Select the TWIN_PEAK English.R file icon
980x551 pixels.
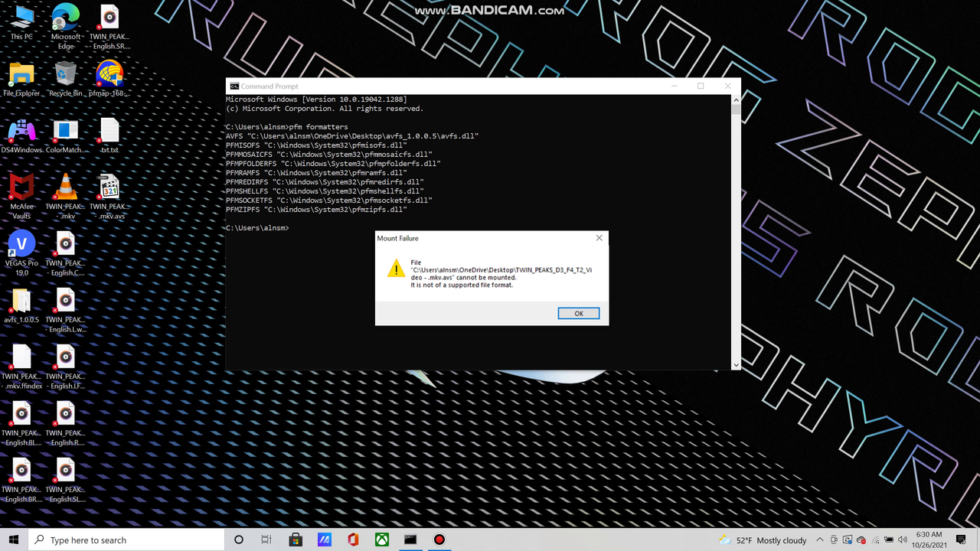click(x=66, y=423)
